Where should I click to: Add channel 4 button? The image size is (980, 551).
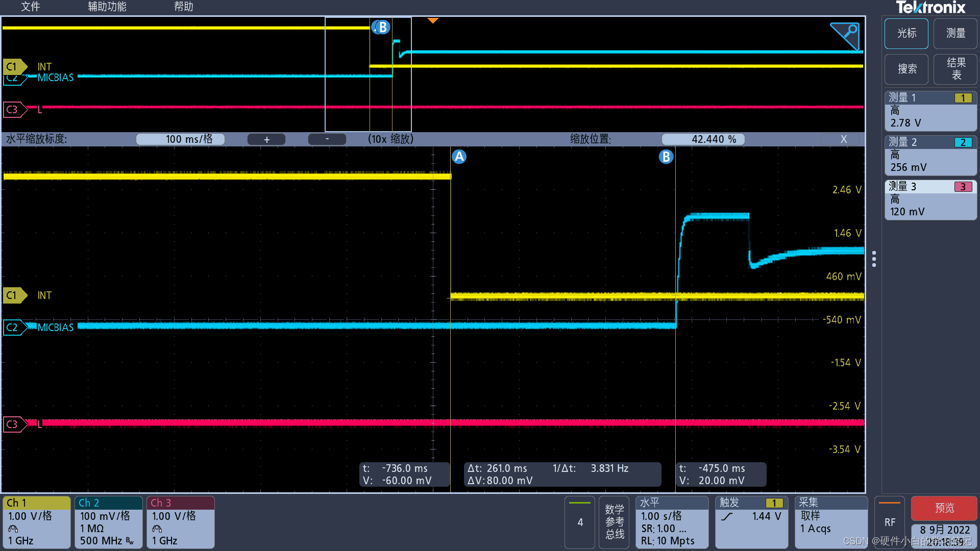[580, 522]
